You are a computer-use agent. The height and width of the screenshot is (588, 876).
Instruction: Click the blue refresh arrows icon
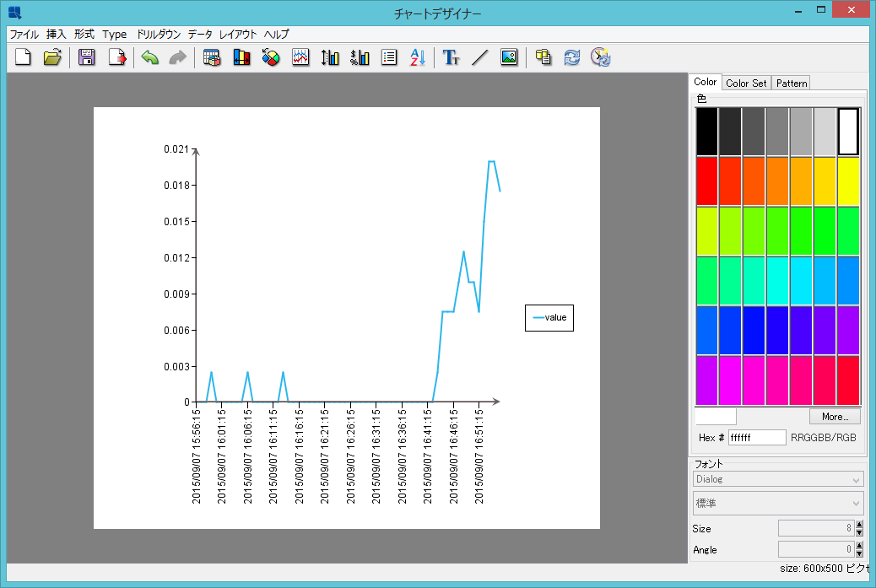click(x=572, y=57)
